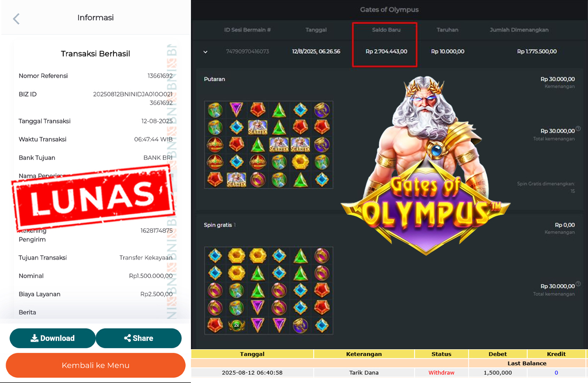Click the Saldo Baru column header
The image size is (588, 383).
[386, 30]
